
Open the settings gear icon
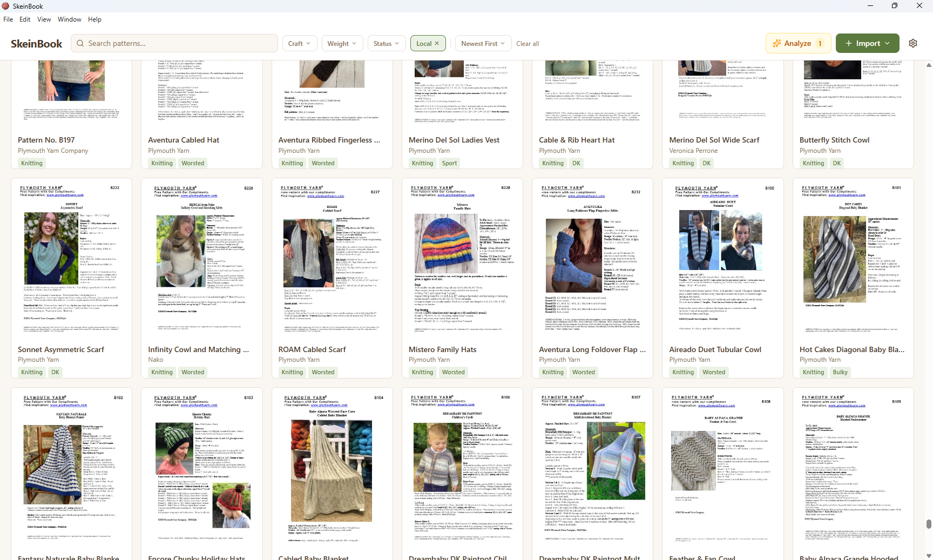[x=913, y=43]
